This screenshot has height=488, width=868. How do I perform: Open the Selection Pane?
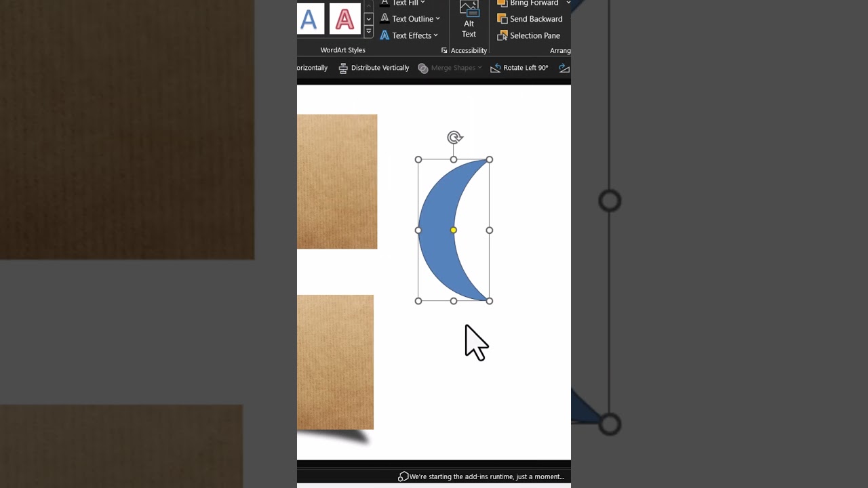pyautogui.click(x=529, y=35)
